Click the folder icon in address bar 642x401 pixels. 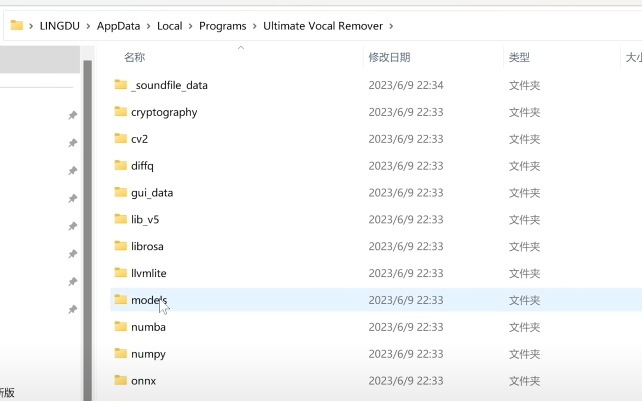tap(16, 25)
